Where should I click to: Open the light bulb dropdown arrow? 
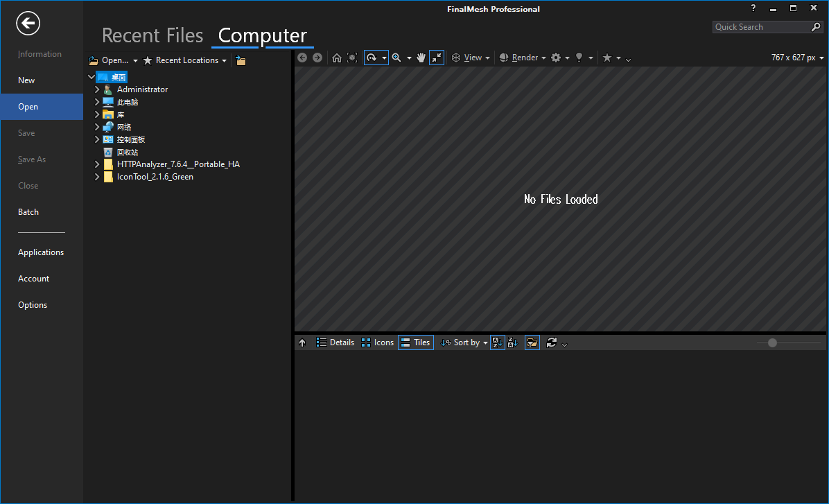591,58
